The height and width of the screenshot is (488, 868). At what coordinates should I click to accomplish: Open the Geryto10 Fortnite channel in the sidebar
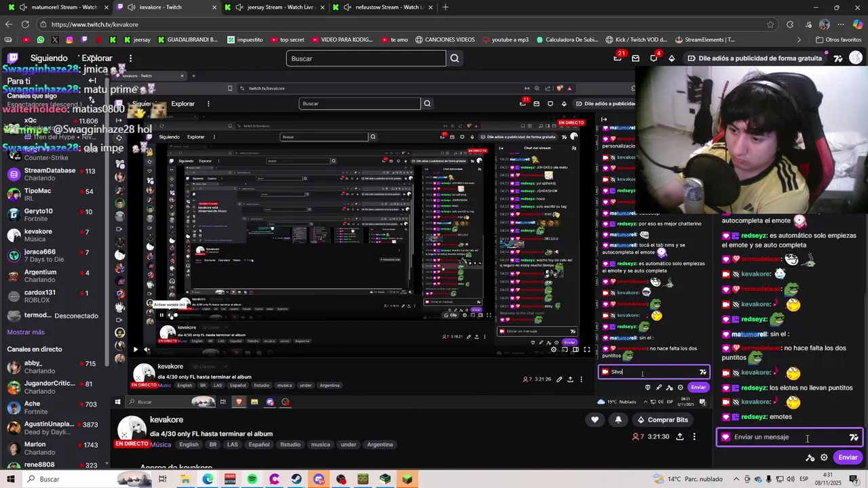click(x=54, y=215)
